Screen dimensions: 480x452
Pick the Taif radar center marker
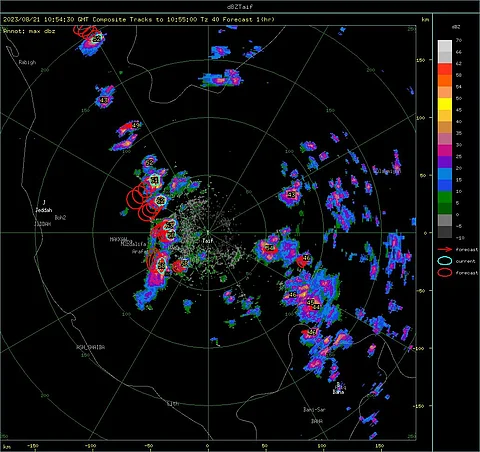click(x=208, y=233)
